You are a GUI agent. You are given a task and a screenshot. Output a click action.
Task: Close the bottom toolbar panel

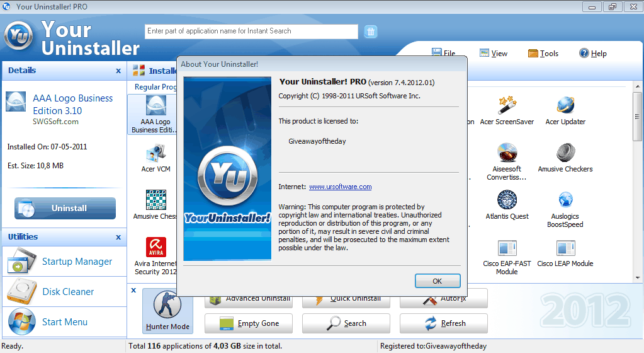pos(133,290)
